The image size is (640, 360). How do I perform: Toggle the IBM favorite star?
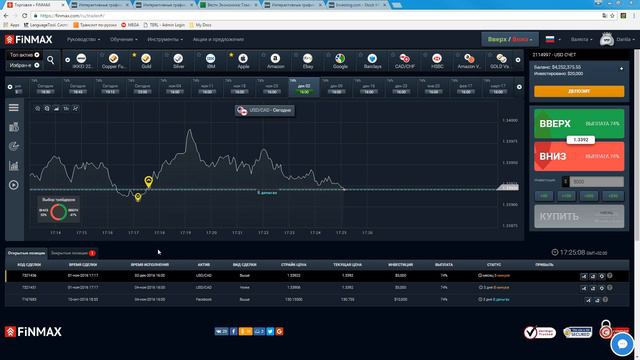[199, 55]
